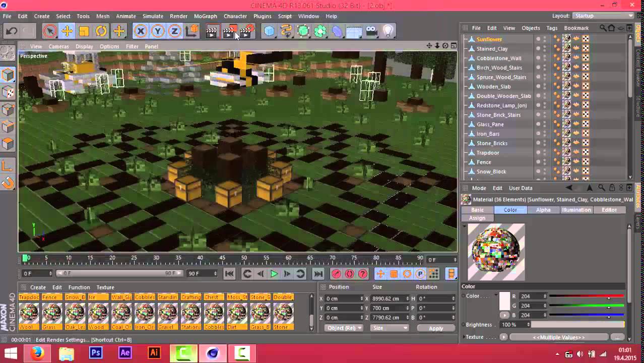Open the array modeling objects icon
The image size is (644, 363).
point(320,31)
